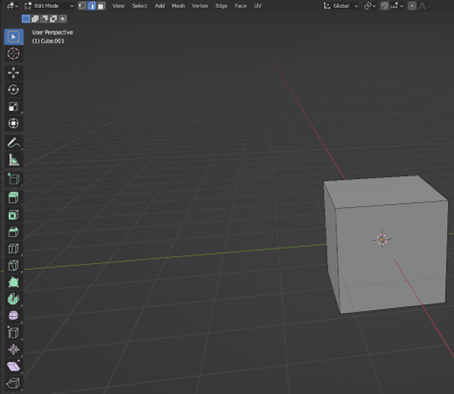Open the Vertex menu
Screen dimensions: 454x394
200,6
